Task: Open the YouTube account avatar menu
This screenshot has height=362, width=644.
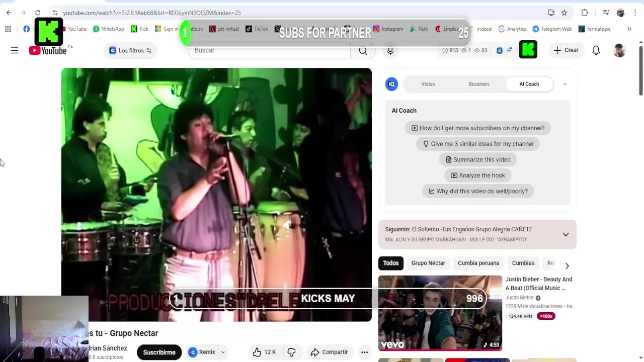Action: tap(619, 50)
